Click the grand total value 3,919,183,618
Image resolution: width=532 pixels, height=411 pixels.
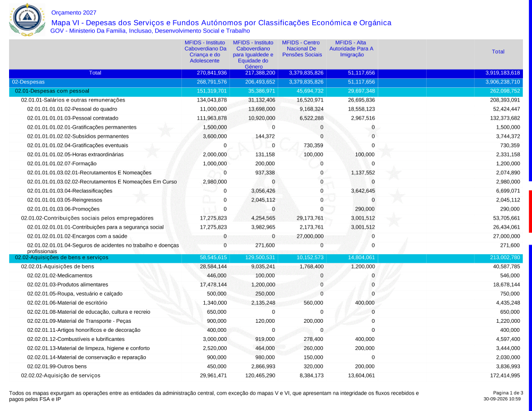503,73
